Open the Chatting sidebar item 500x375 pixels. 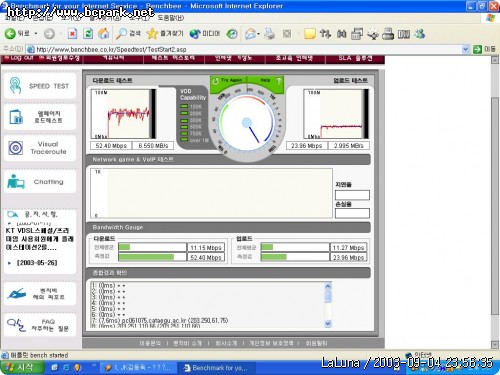click(x=40, y=182)
